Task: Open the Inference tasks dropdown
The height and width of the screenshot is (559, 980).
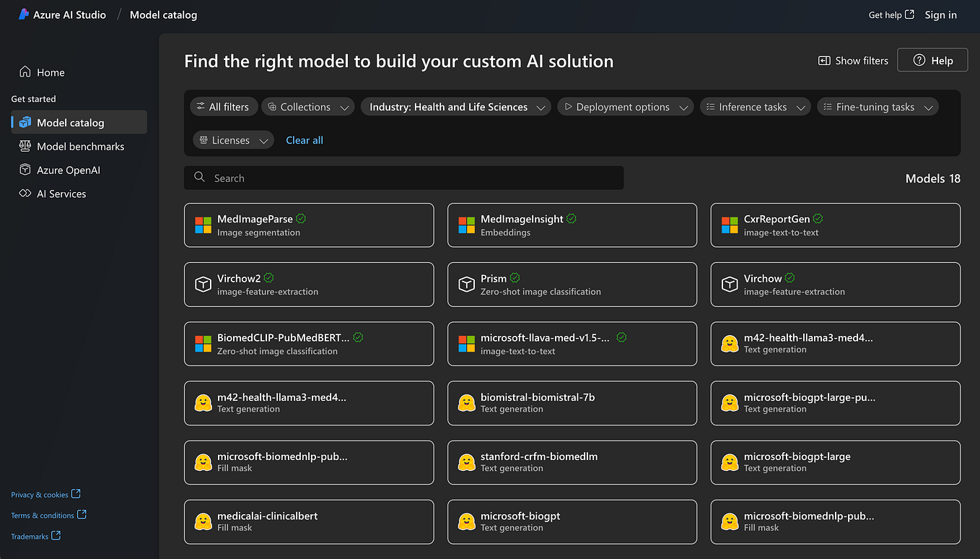Action: pyautogui.click(x=756, y=107)
